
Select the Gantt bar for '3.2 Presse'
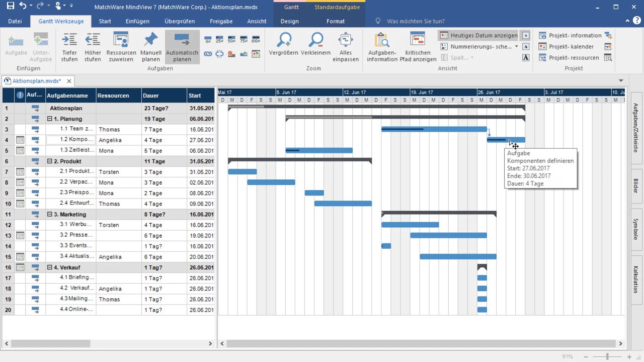coord(448,235)
